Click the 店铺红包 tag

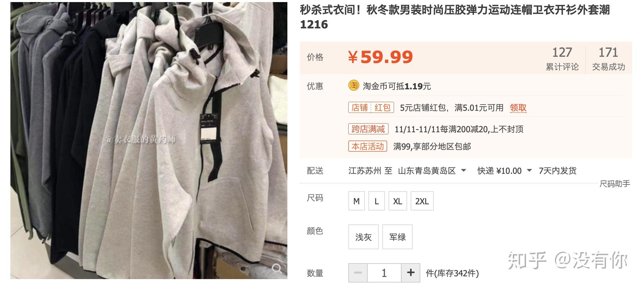[371, 108]
